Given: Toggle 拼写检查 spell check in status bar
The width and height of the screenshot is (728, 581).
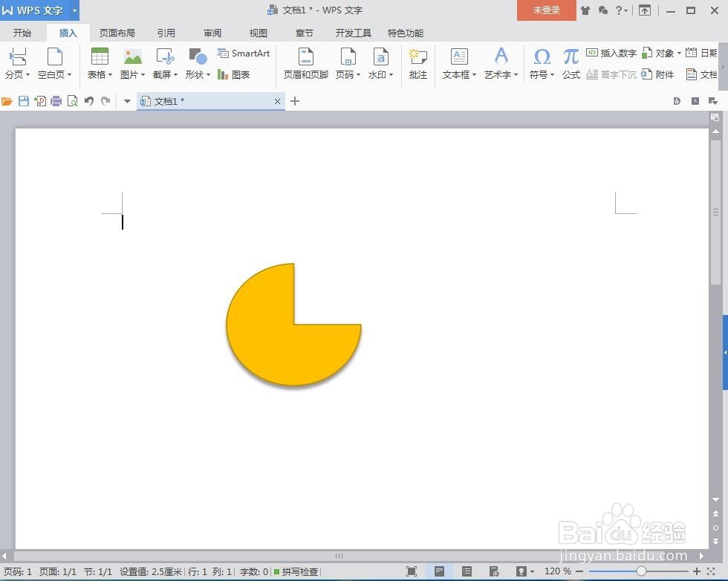Looking at the screenshot, I should 296,571.
